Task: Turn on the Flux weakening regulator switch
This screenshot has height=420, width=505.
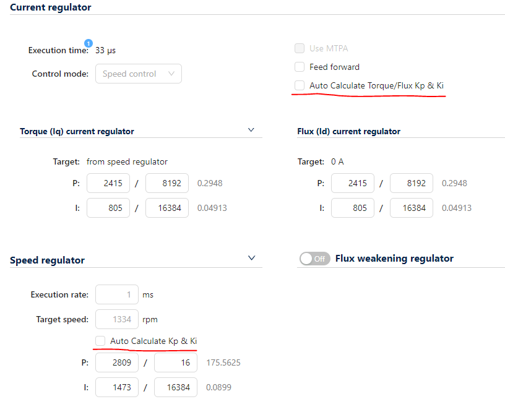Action: 314,259
